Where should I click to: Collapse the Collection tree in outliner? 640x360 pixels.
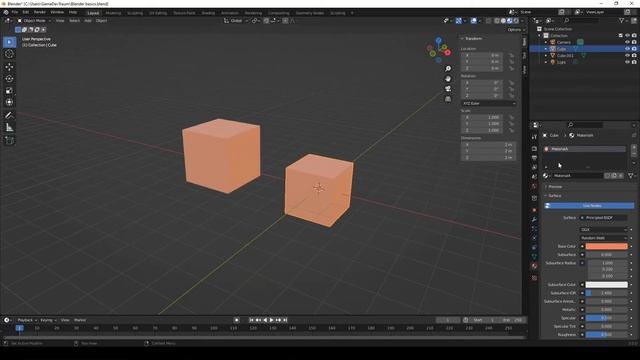[x=540, y=36]
